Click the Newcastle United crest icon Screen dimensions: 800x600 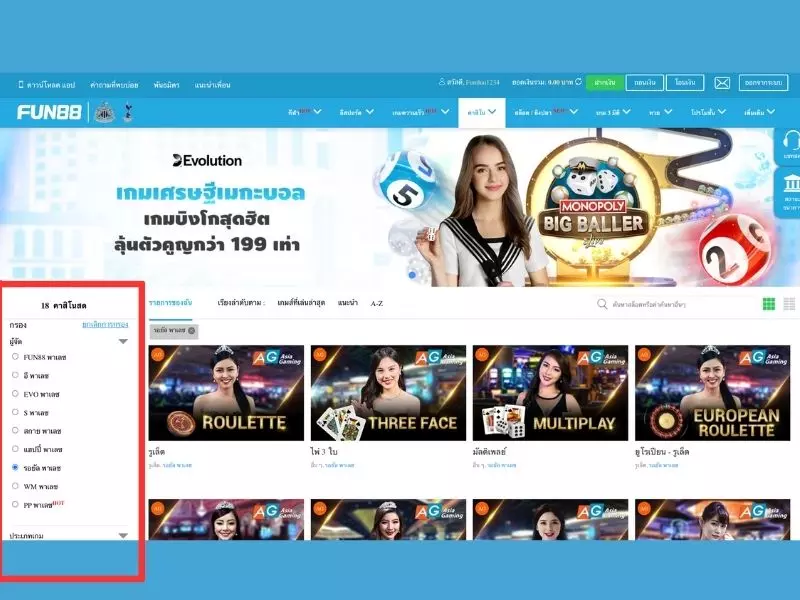[x=105, y=112]
